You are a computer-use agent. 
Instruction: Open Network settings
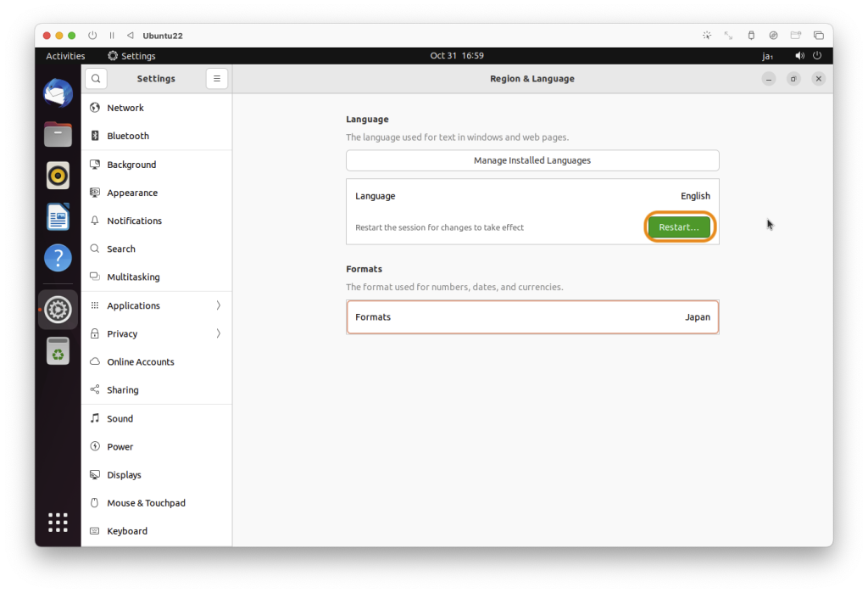pyautogui.click(x=157, y=108)
